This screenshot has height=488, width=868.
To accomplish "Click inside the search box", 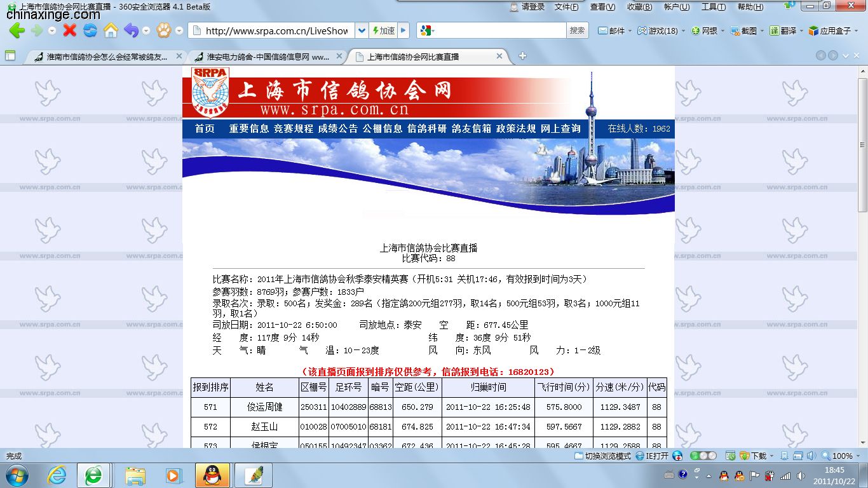I will tap(501, 30).
